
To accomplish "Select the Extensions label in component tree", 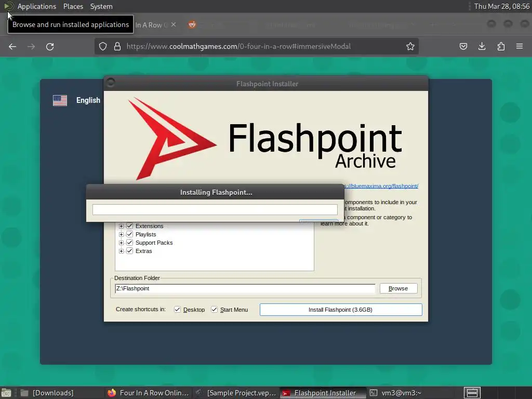I will (x=149, y=226).
